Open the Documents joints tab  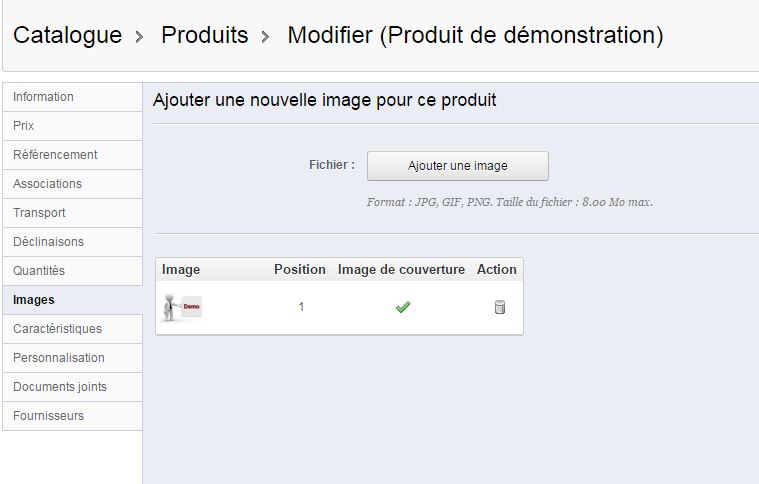[x=72, y=387]
